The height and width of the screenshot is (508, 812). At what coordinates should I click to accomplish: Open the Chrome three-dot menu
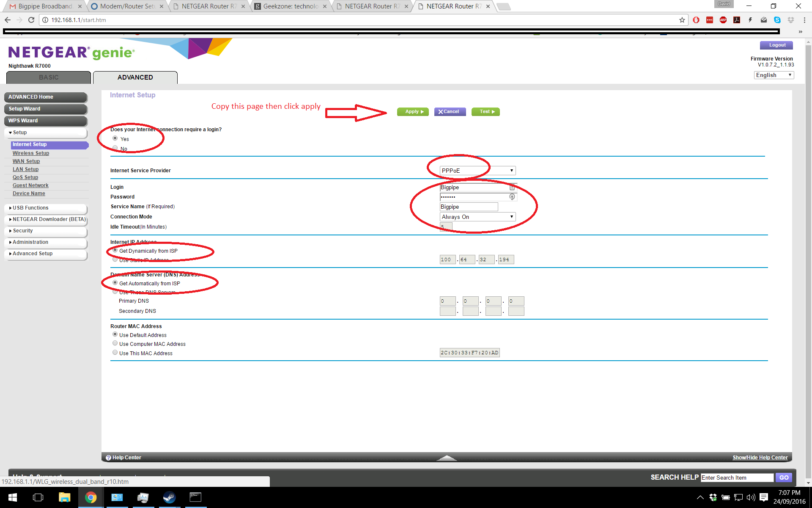[x=804, y=20]
